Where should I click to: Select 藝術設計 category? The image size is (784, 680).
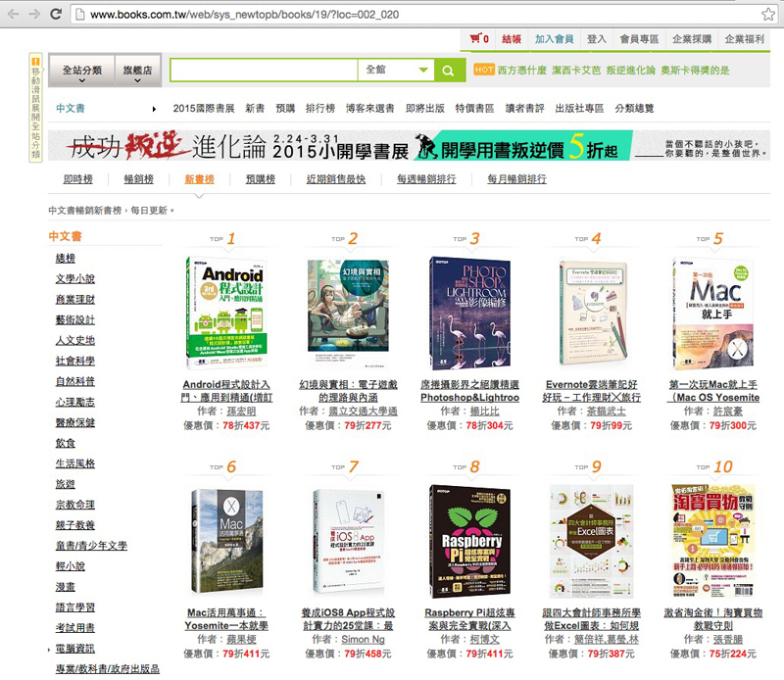pos(75,320)
